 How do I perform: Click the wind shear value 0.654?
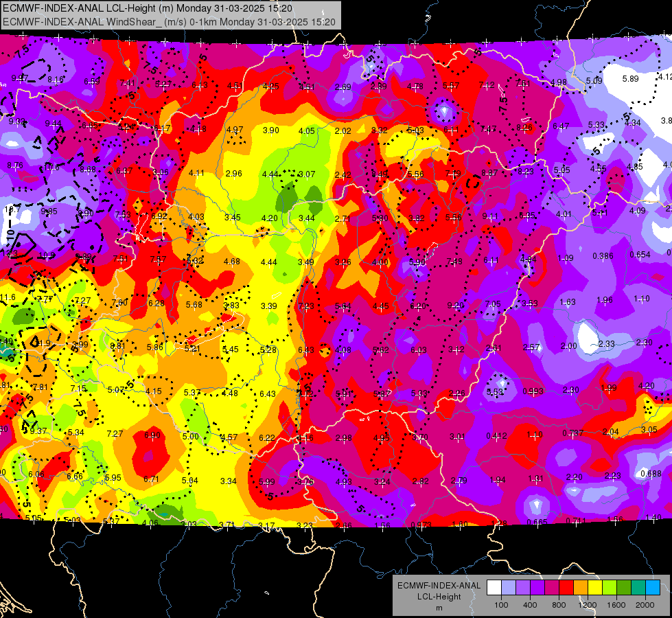point(640,254)
